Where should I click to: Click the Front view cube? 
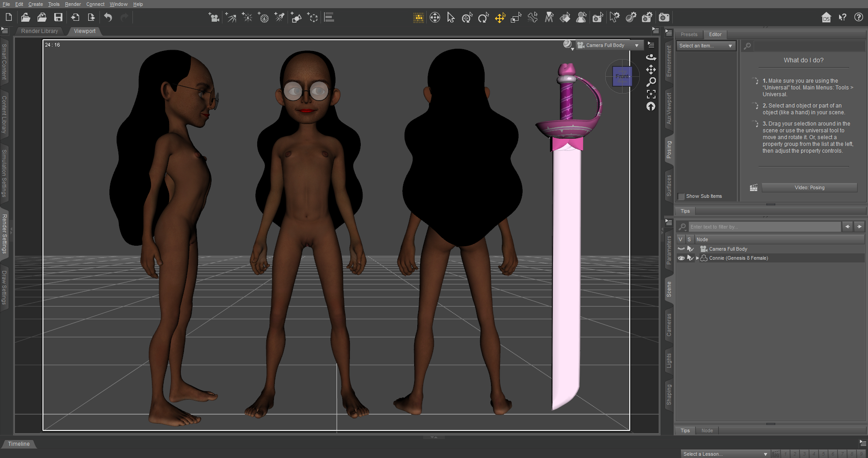point(622,76)
